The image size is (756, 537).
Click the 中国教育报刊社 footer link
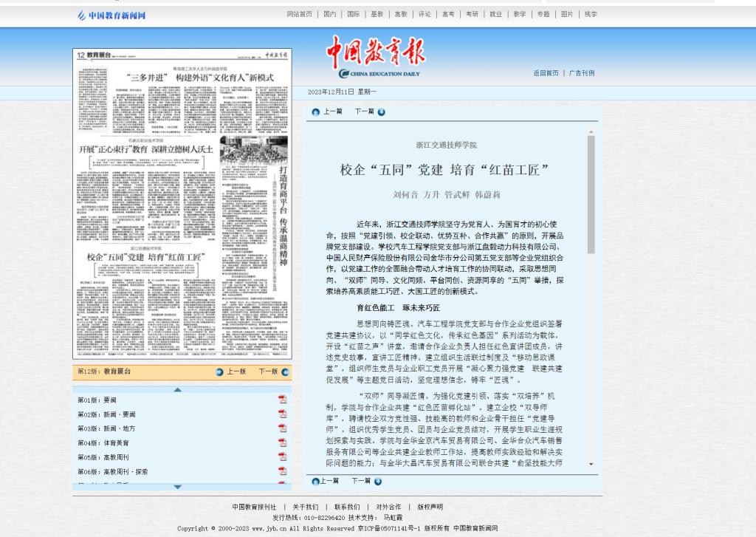coord(254,507)
